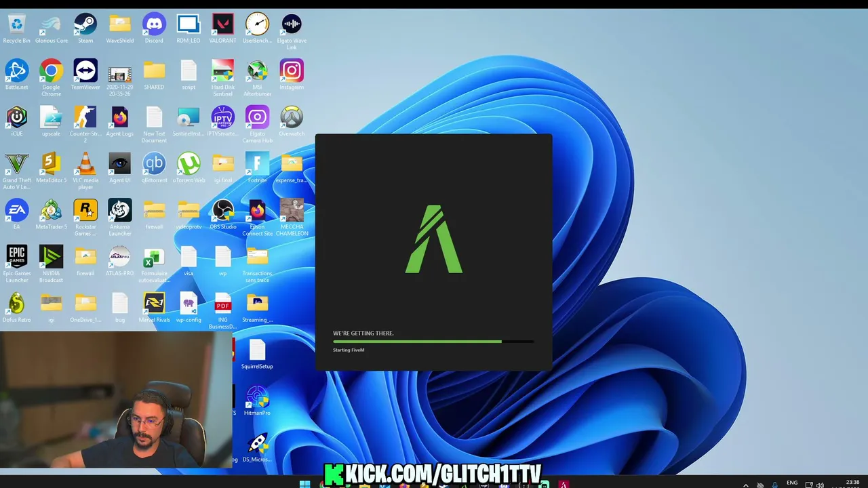
Task: Select the visa text file
Action: click(x=189, y=257)
